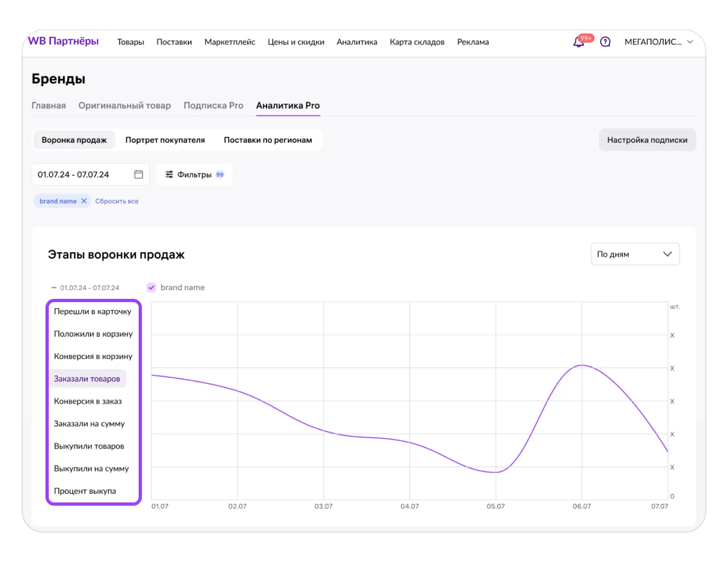The height and width of the screenshot is (562, 728).
Task: Remove brand name filter chip with X
Action: (x=84, y=201)
